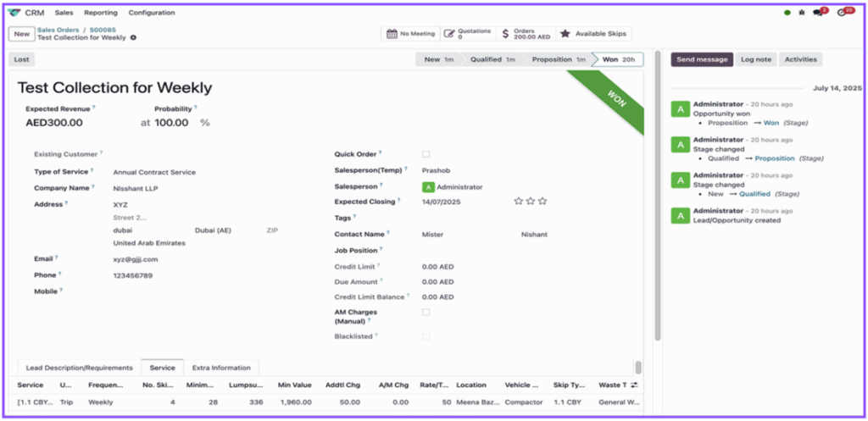
Task: Open the chat messages icon in top bar
Action: pyautogui.click(x=818, y=13)
